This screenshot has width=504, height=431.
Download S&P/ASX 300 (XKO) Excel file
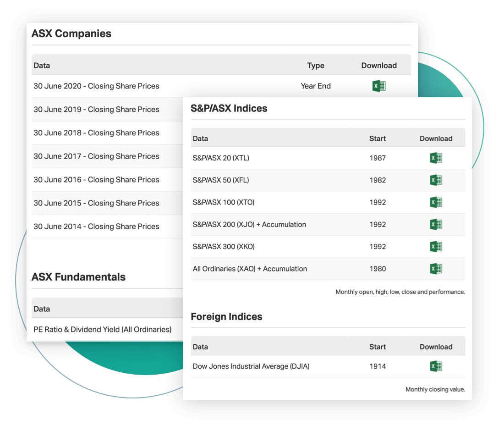[436, 247]
